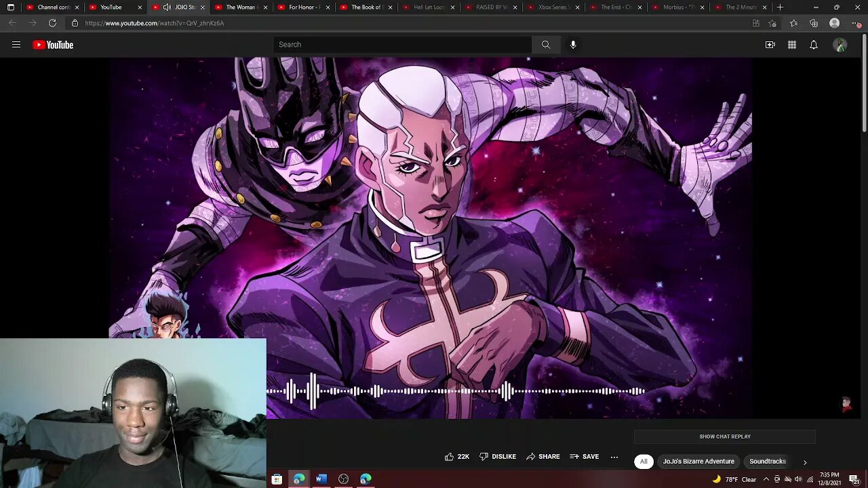
Task: Open the YouTube account avatar menu
Action: [x=840, y=45]
